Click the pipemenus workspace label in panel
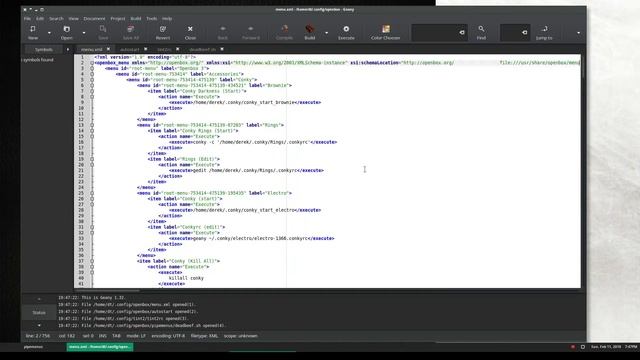 (x=33, y=347)
